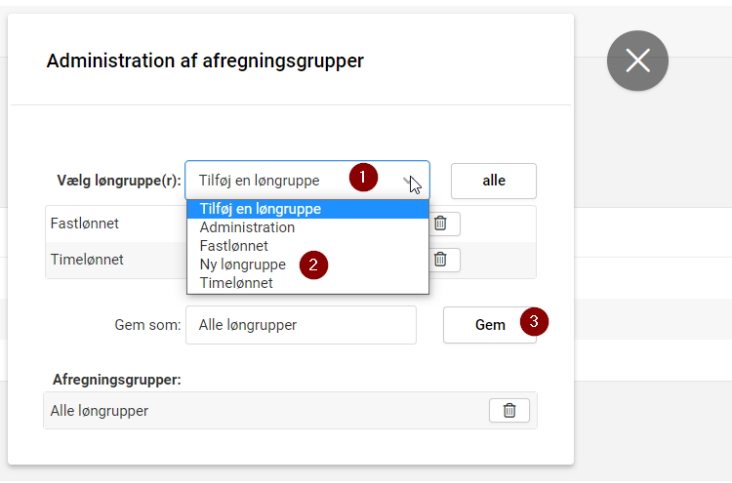Click the red number 2 marker
This screenshot has width=732, height=483.
(x=313, y=265)
